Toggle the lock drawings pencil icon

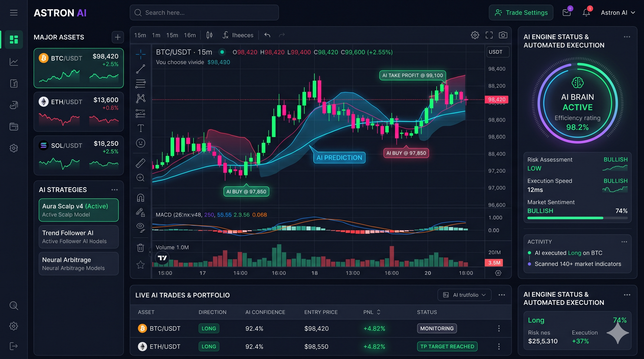click(x=140, y=212)
